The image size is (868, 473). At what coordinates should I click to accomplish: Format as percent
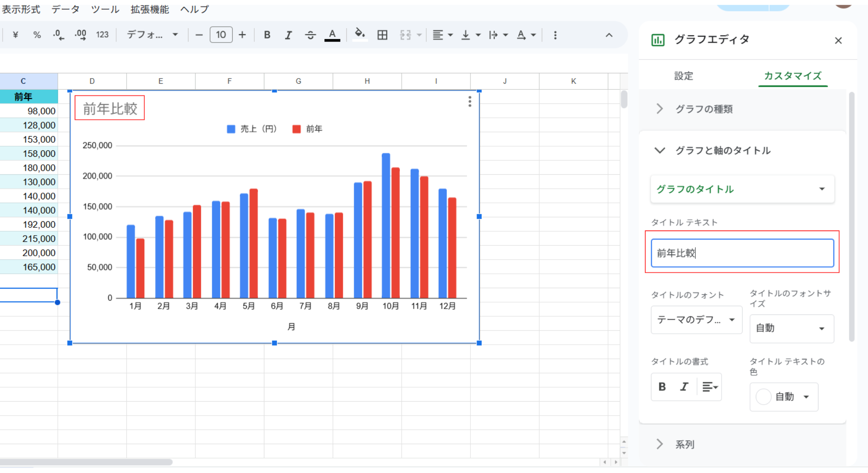point(37,35)
